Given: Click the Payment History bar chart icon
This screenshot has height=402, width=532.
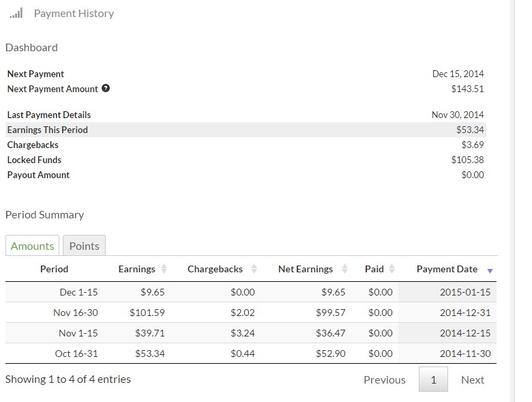Looking at the screenshot, I should [16, 13].
